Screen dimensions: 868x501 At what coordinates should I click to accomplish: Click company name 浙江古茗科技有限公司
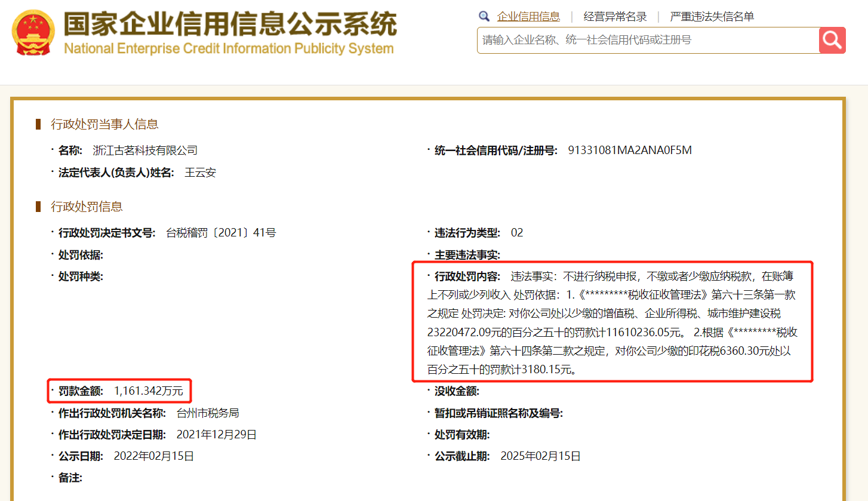coord(145,150)
